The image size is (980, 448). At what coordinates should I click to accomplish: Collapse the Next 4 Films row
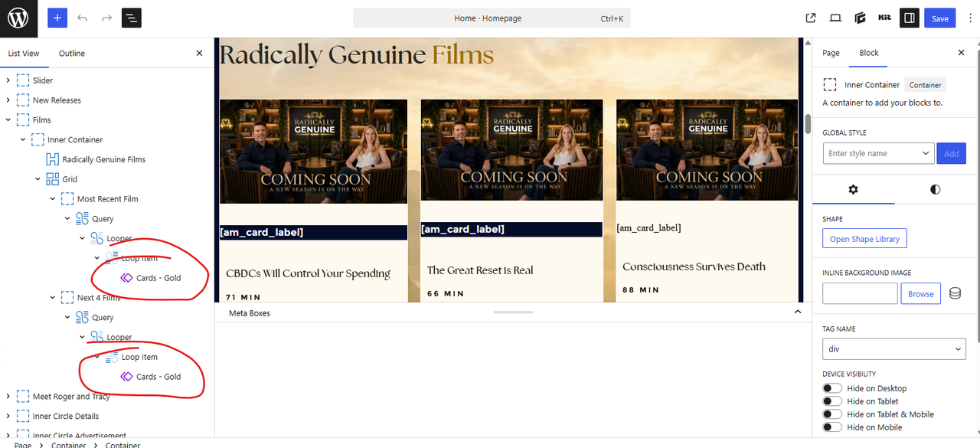coord(53,298)
